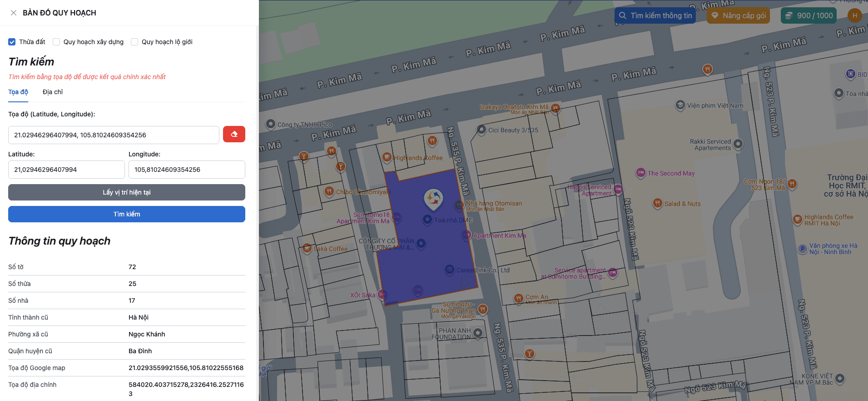Enable the Quy hoạch lộ giới checkbox
The height and width of the screenshot is (401, 868).
coord(134,42)
